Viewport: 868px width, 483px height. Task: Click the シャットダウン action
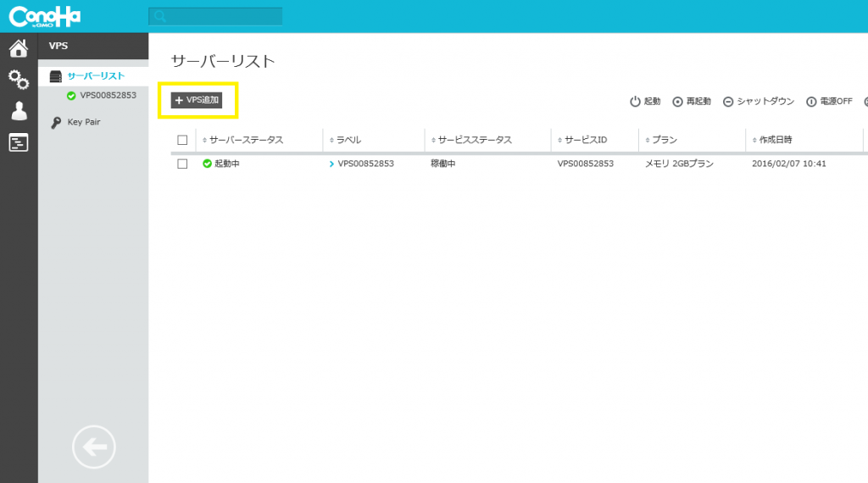click(x=759, y=101)
